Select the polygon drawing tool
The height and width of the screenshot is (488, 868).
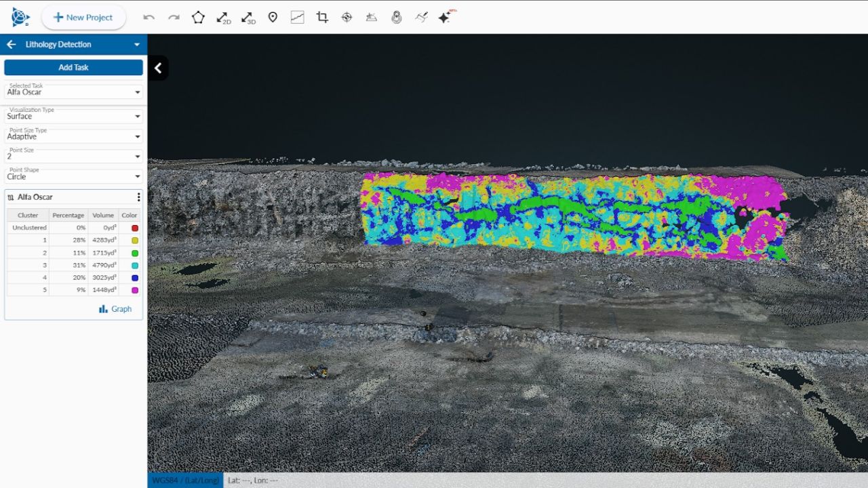[x=198, y=18]
